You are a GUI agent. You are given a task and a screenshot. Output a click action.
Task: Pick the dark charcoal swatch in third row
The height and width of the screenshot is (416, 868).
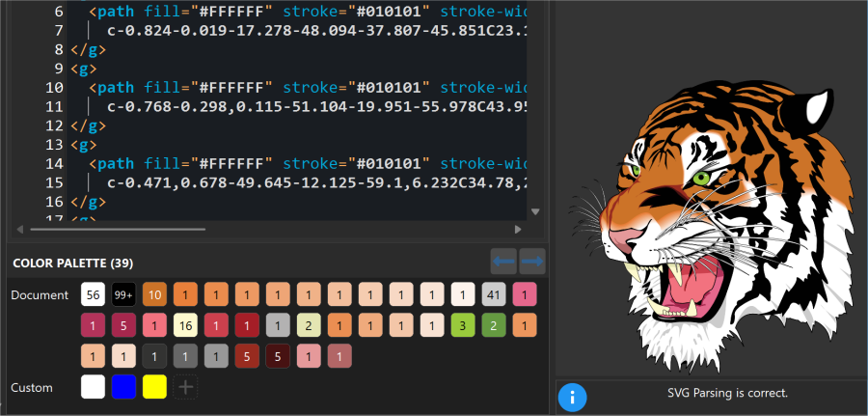155,356
